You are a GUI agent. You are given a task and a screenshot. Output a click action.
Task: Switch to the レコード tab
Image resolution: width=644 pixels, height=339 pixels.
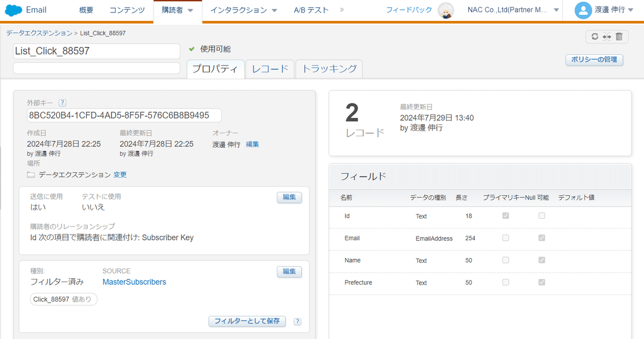click(x=270, y=69)
